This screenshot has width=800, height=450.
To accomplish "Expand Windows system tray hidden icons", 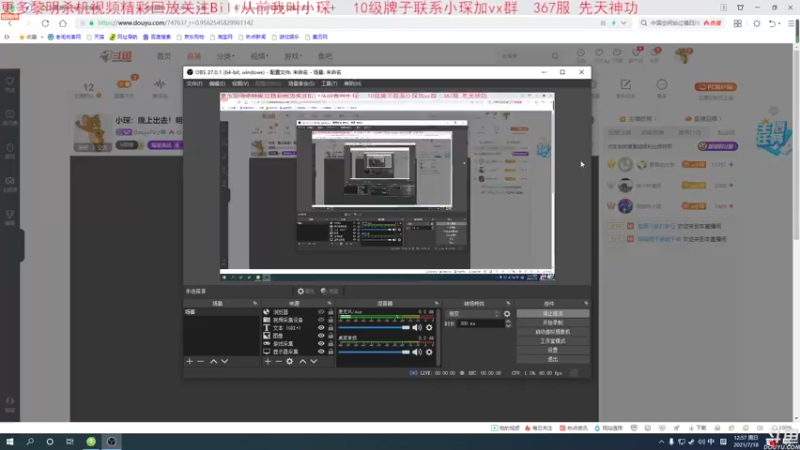I will (x=661, y=442).
